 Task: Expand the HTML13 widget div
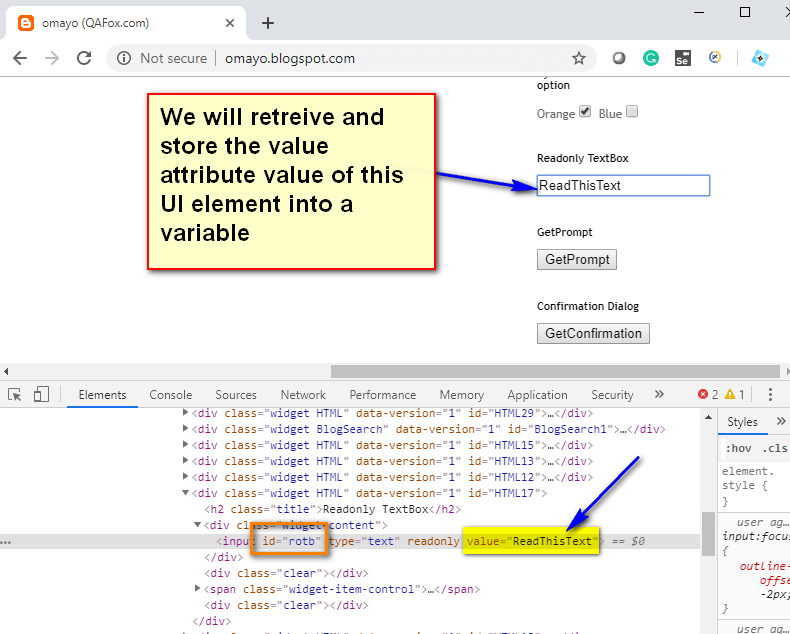tap(185, 461)
